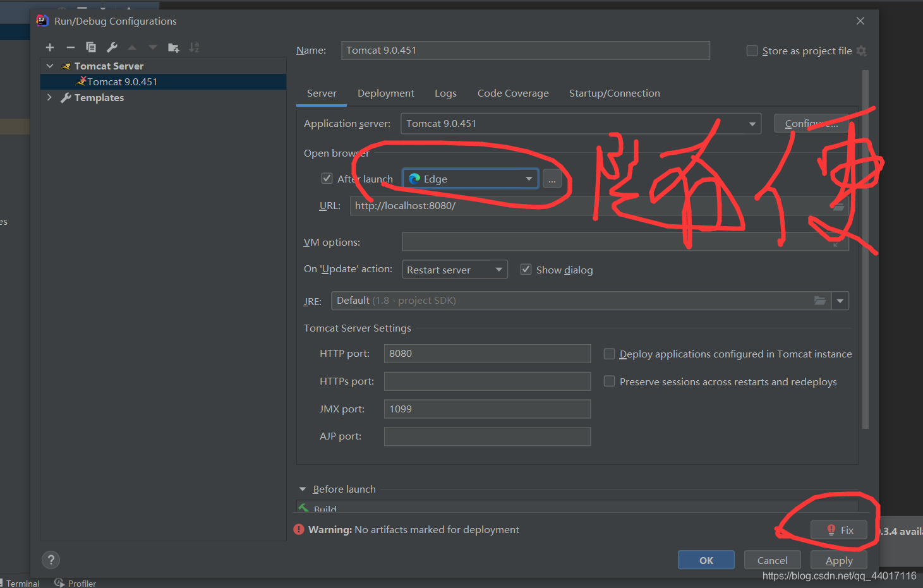Open the help question mark button

(x=51, y=560)
